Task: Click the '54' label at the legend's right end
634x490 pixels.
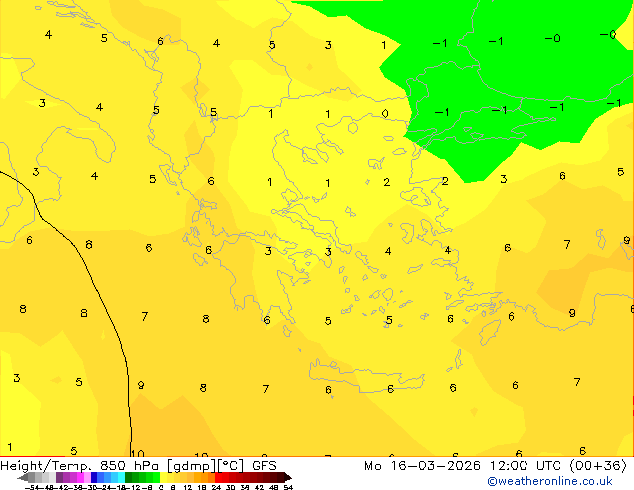Action: point(288,488)
